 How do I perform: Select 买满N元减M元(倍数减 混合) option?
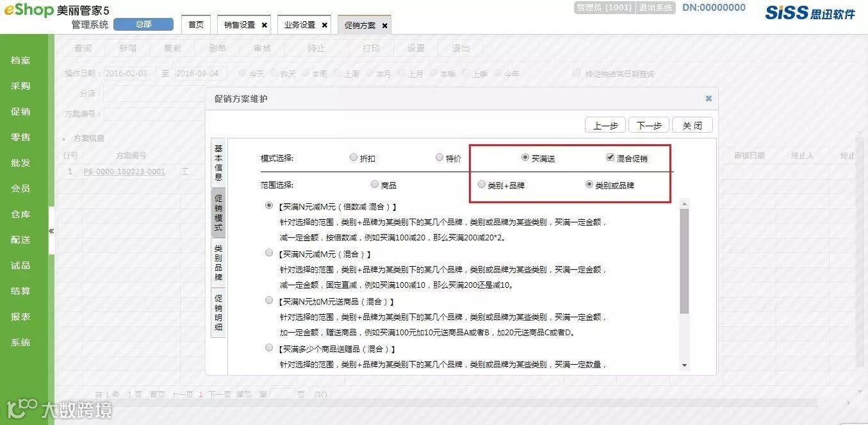point(269,206)
